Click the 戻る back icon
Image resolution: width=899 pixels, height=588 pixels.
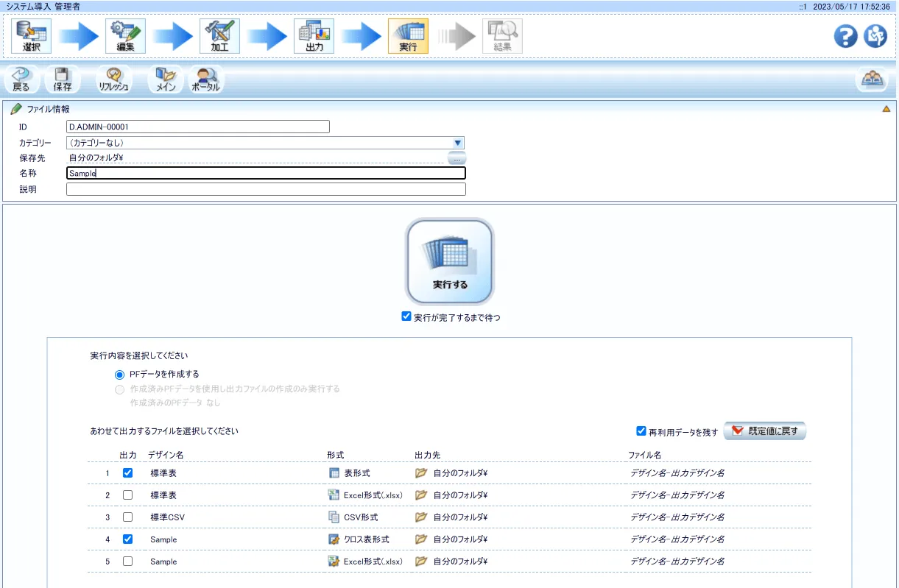(21, 79)
